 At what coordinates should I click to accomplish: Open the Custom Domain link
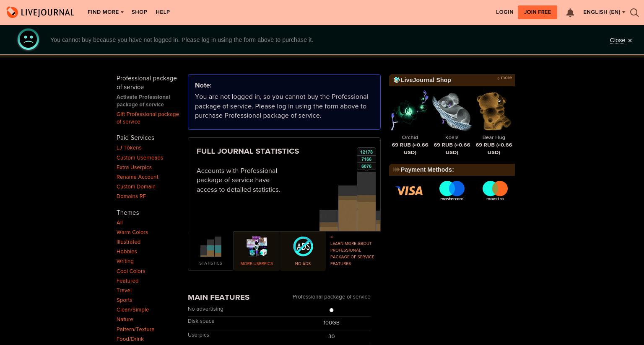tap(136, 187)
